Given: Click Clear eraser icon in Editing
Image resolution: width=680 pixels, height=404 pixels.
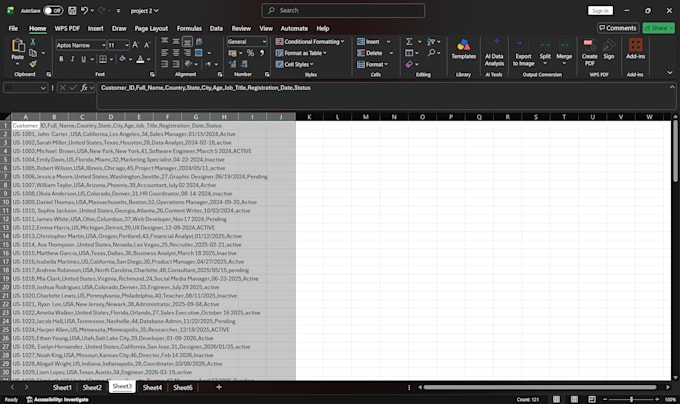Looking at the screenshot, I should [409, 64].
